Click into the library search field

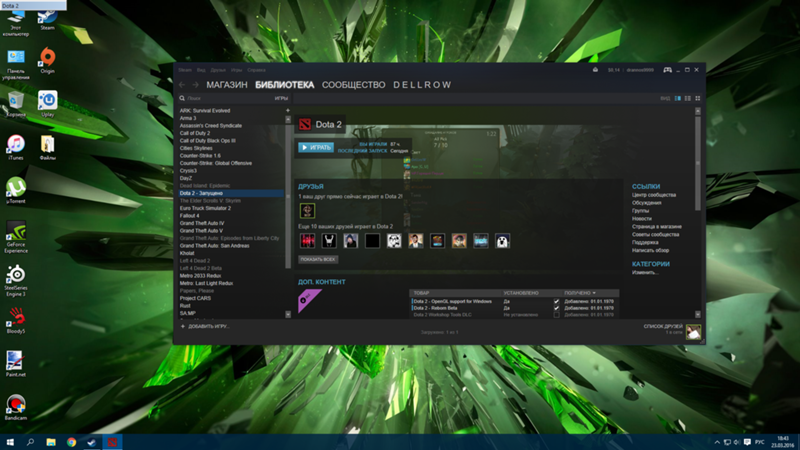click(230, 98)
